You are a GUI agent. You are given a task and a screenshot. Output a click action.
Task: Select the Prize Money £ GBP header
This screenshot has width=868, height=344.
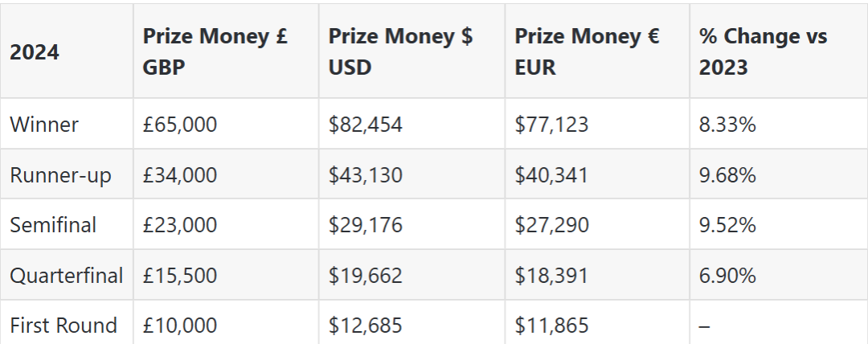click(215, 51)
